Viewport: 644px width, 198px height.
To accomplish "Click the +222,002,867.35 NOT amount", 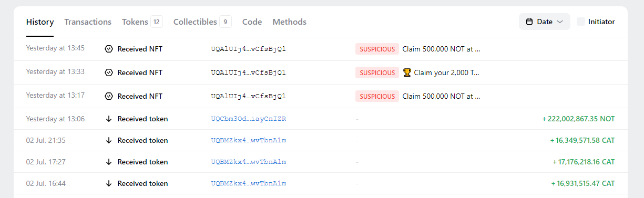I will [x=578, y=119].
